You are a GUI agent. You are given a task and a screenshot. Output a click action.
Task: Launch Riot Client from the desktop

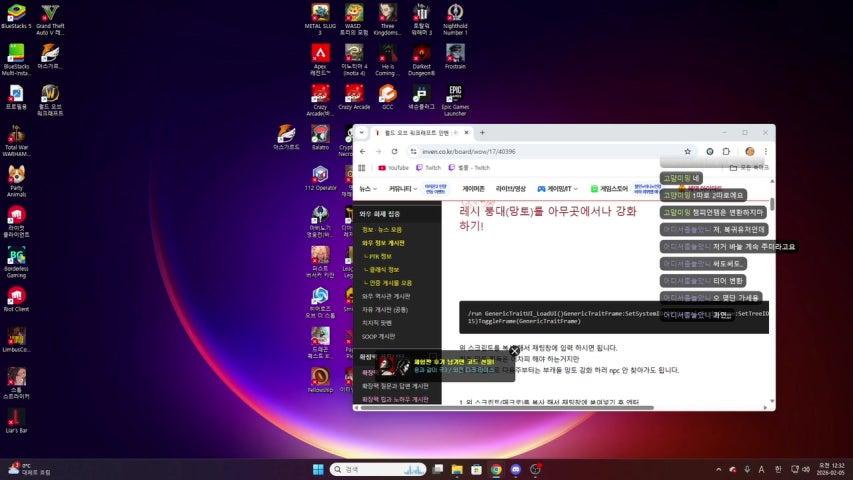(x=16, y=296)
